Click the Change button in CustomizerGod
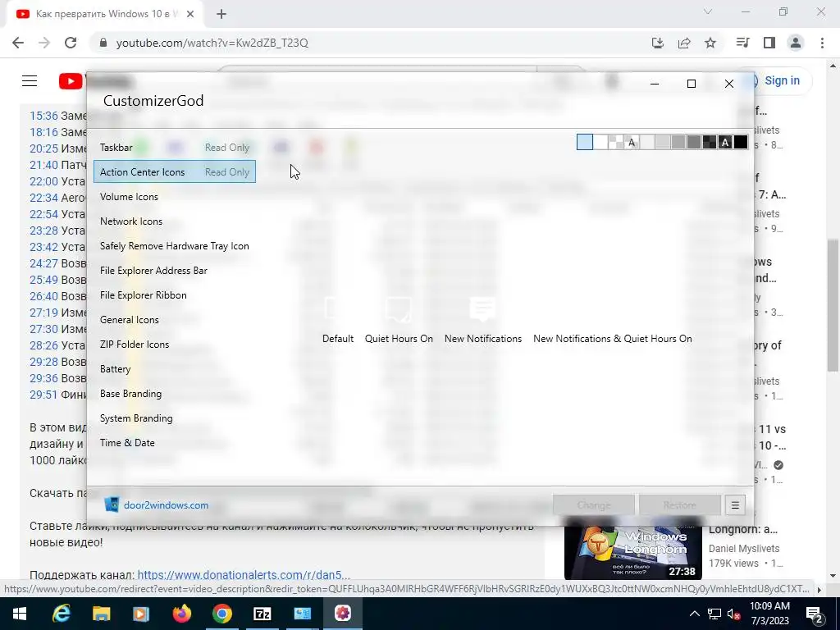The width and height of the screenshot is (840, 630). 594,505
